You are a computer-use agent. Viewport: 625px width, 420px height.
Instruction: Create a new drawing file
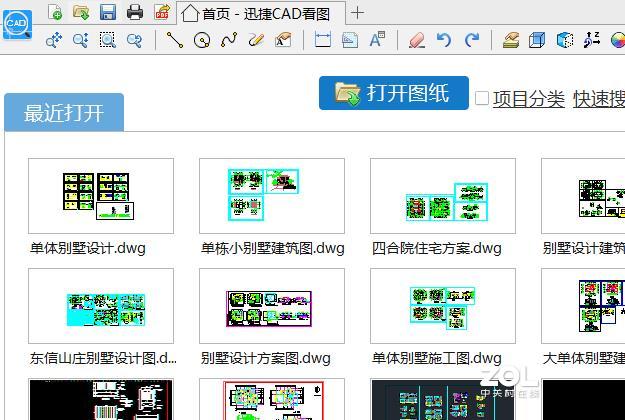pyautogui.click(x=55, y=12)
